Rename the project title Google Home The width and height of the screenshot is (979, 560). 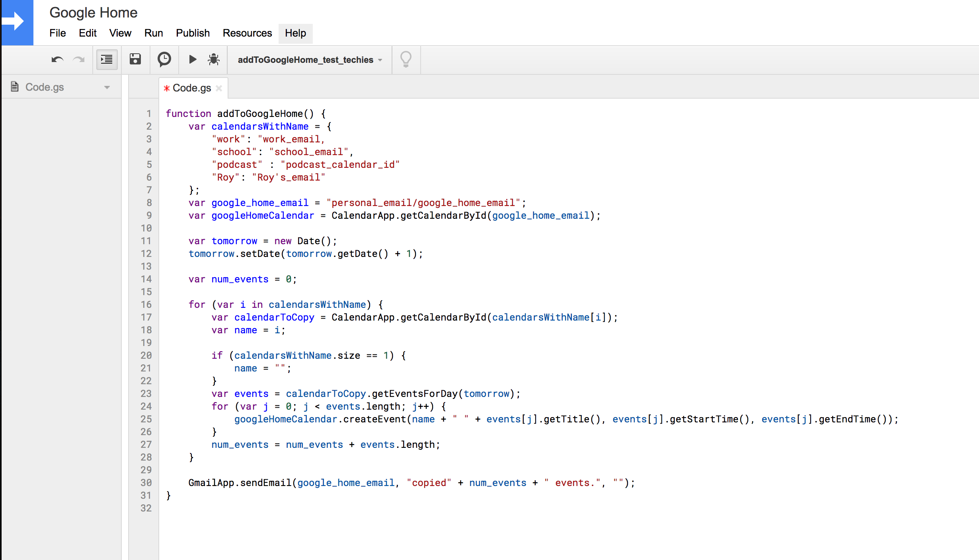pos(94,13)
